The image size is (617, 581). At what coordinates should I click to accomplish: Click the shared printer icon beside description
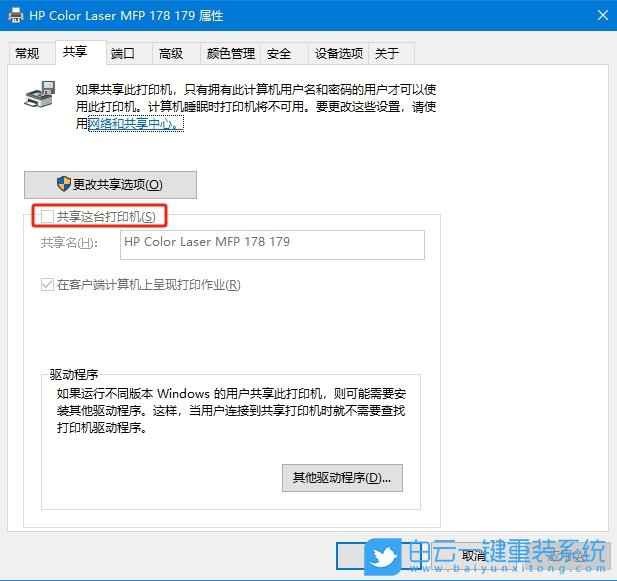40,94
